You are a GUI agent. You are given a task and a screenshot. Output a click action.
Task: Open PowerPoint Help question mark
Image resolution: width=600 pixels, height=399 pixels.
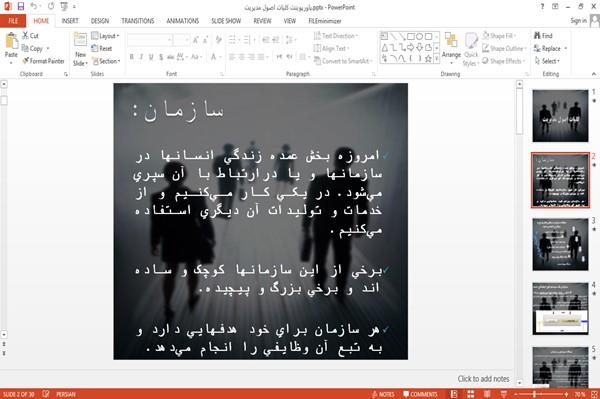pyautogui.click(x=542, y=7)
